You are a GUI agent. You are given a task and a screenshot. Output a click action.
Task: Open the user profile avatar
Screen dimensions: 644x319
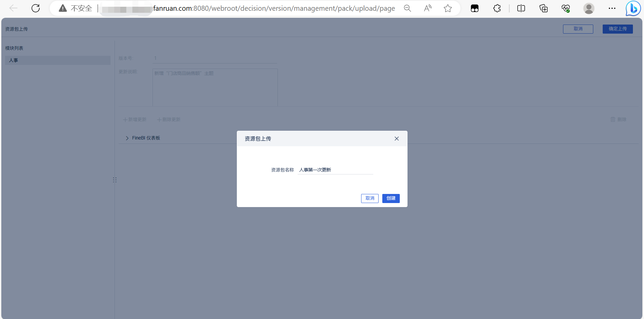coord(589,8)
